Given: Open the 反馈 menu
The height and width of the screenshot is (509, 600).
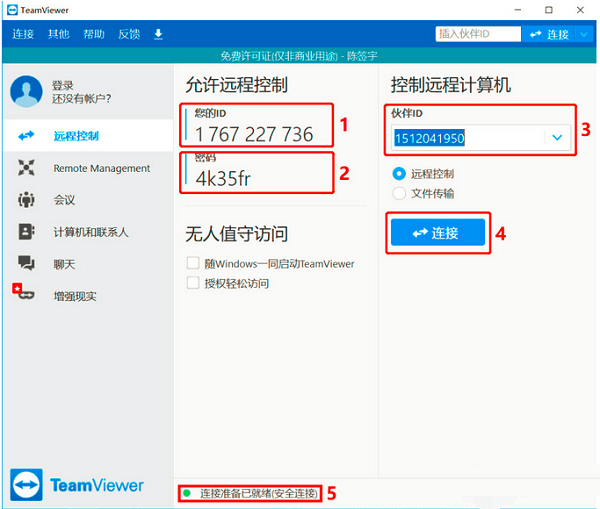Looking at the screenshot, I should [129, 34].
